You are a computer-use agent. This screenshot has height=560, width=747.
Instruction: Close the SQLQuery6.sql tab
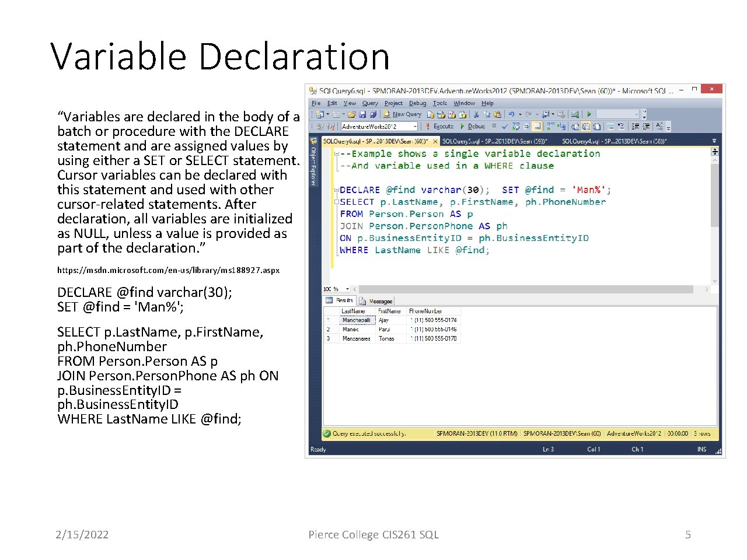click(435, 141)
